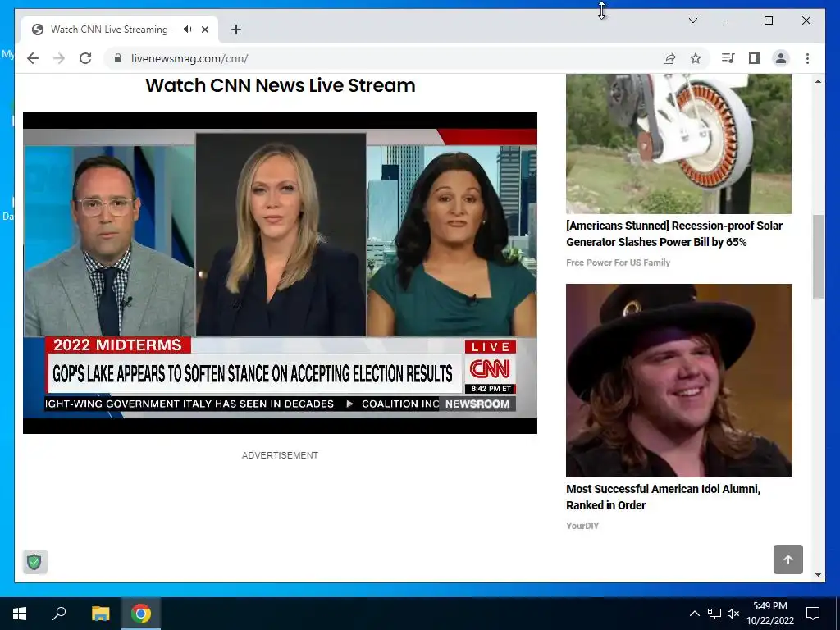The height and width of the screenshot is (630, 840).
Task: Open Most Successful American Idol Alumni link
Action: tap(663, 496)
